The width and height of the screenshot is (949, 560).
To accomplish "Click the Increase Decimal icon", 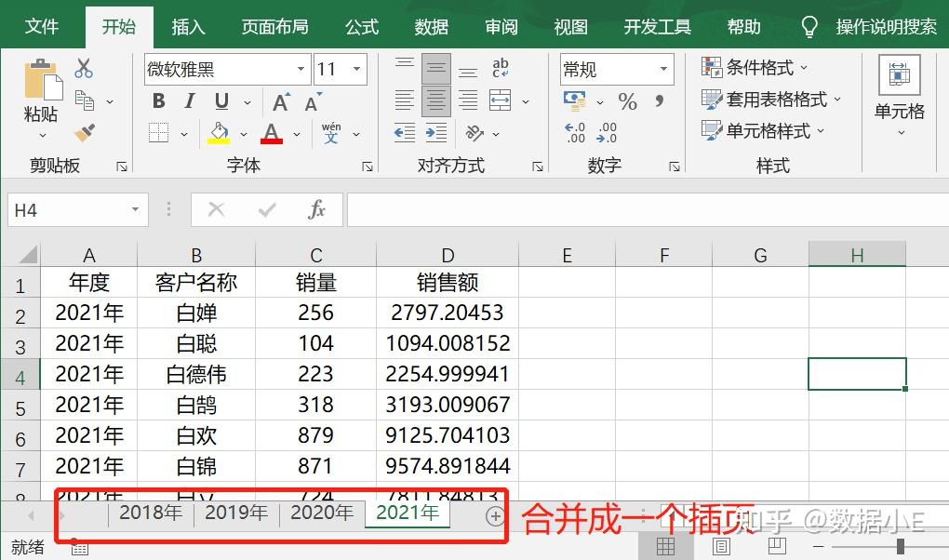I will (x=574, y=133).
